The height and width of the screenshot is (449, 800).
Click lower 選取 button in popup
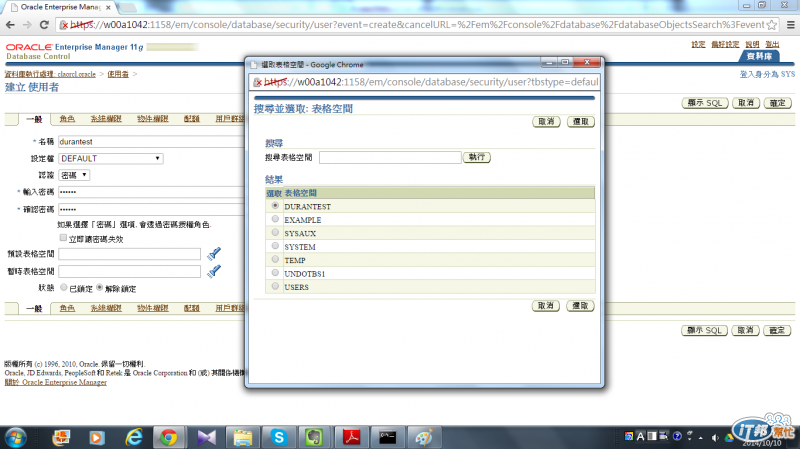point(580,306)
